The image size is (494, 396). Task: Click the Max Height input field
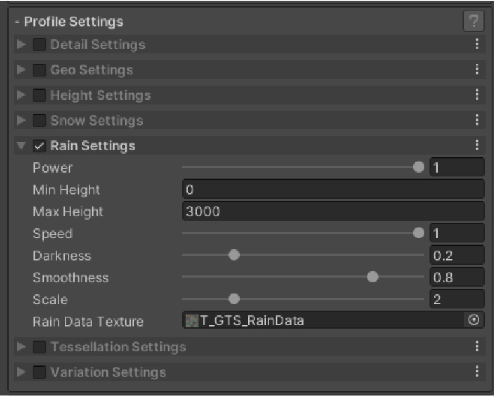click(333, 211)
